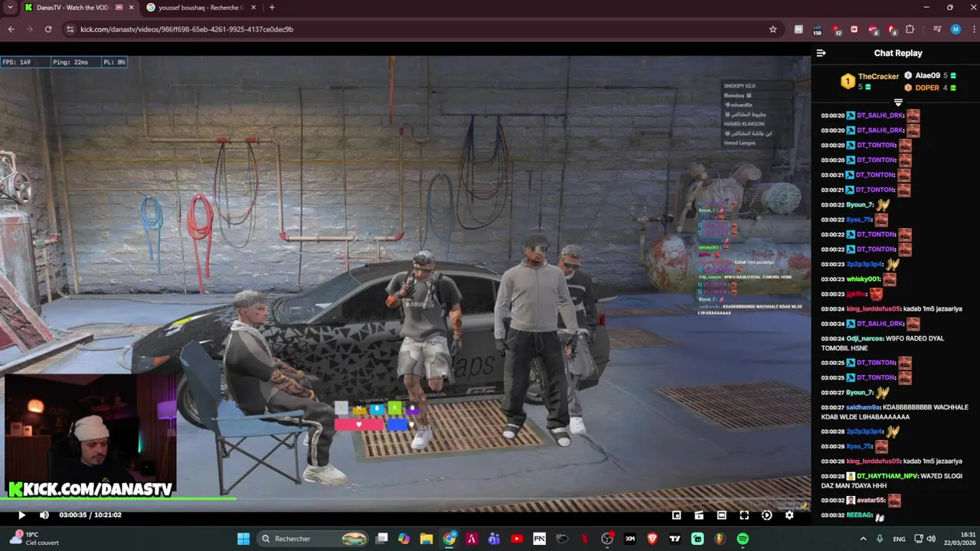Open video player settings gear
The width and height of the screenshot is (980, 551).
pyautogui.click(x=789, y=515)
